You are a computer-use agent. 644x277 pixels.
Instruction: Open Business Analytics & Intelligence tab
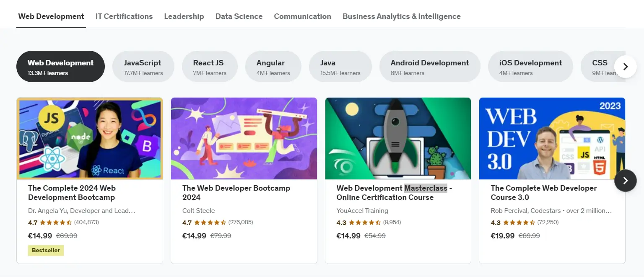coord(401,16)
